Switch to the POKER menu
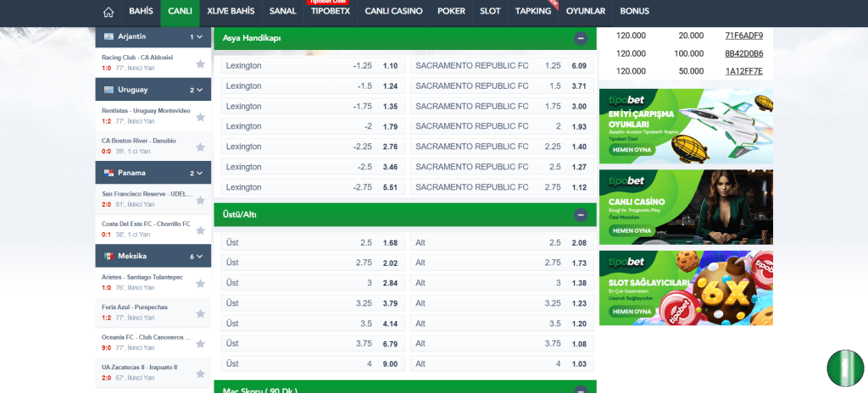The height and width of the screenshot is (393, 868). click(451, 12)
